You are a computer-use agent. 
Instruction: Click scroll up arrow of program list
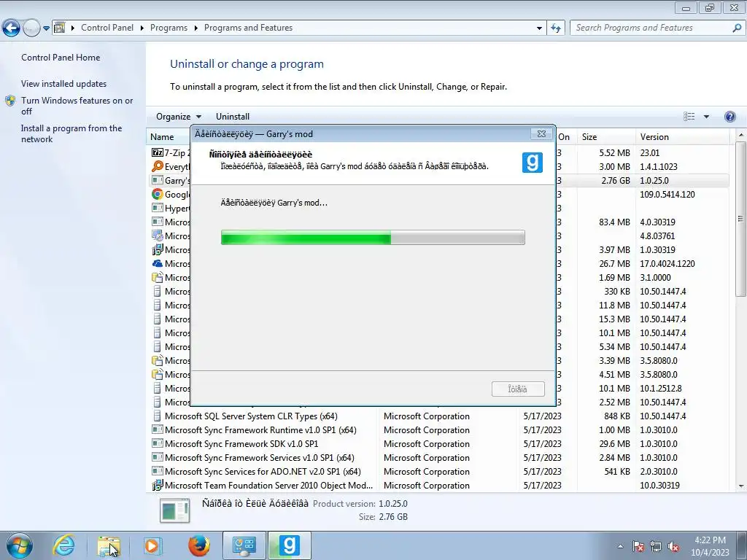(740, 136)
